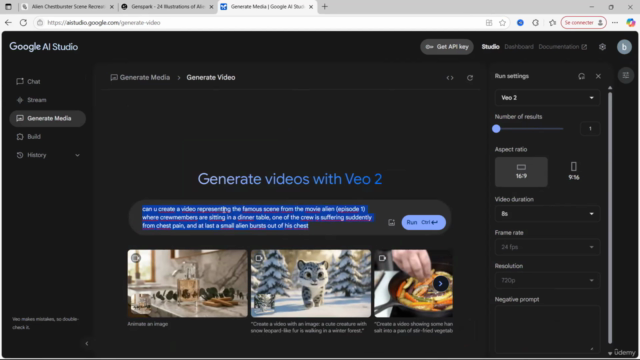640x360 pixels.
Task: Open the Veo 2 model dropdown
Action: point(547,98)
